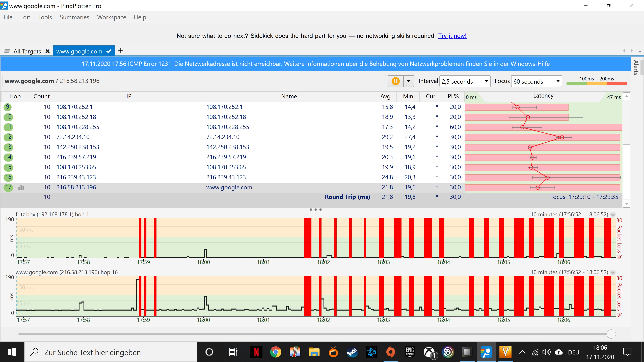Open Netflix from the taskbar
This screenshot has height=362, width=644.
click(256, 352)
